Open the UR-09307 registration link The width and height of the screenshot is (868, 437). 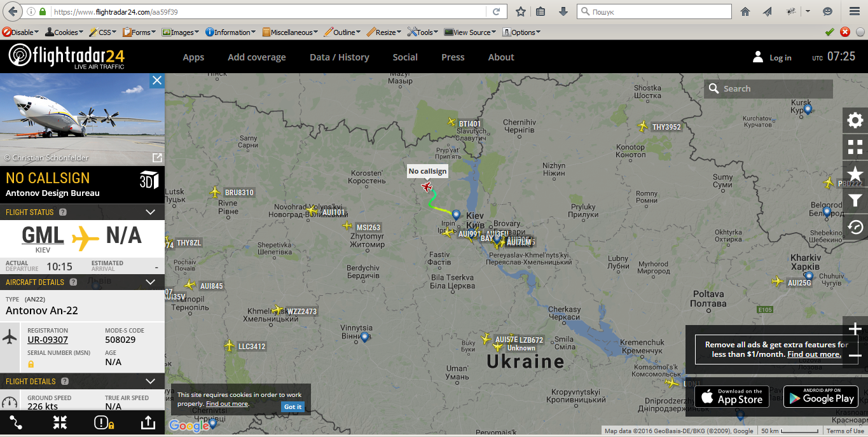[48, 340]
